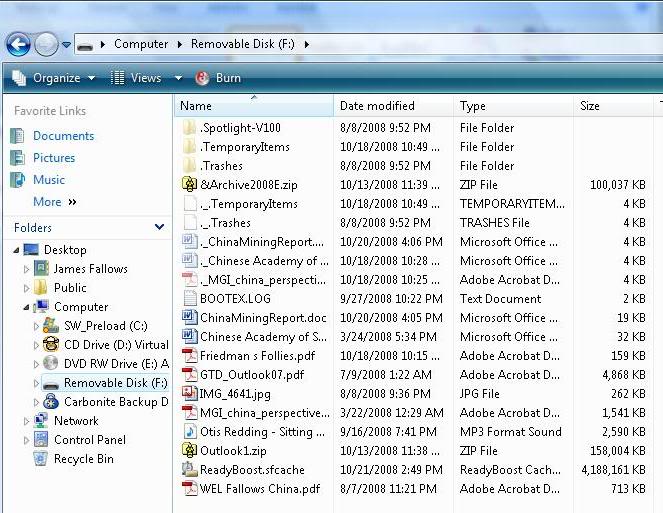Select the Otis Redding MP3 file icon
The height and width of the screenshot is (513, 663).
tap(190, 432)
